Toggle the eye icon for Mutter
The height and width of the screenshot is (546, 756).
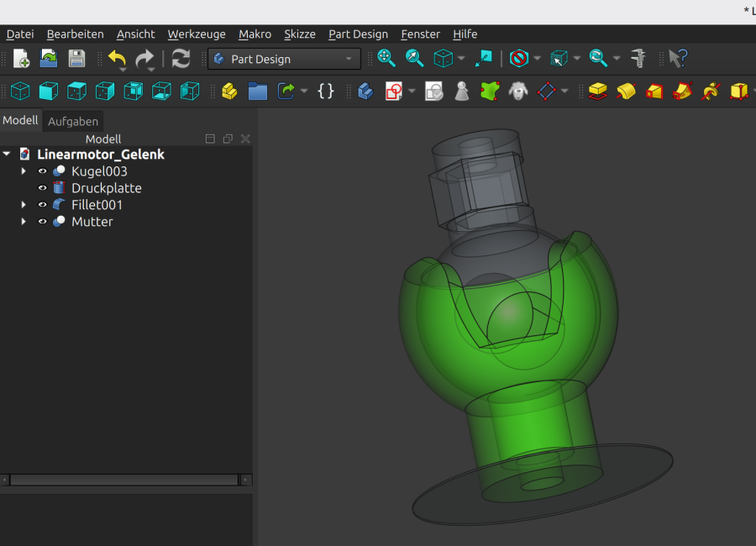click(x=43, y=222)
